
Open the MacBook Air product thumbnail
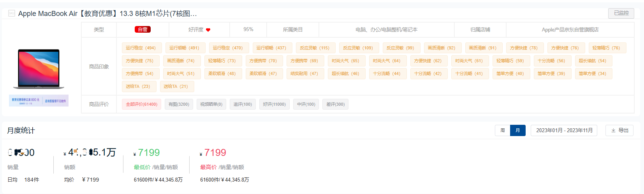pyautogui.click(x=39, y=69)
